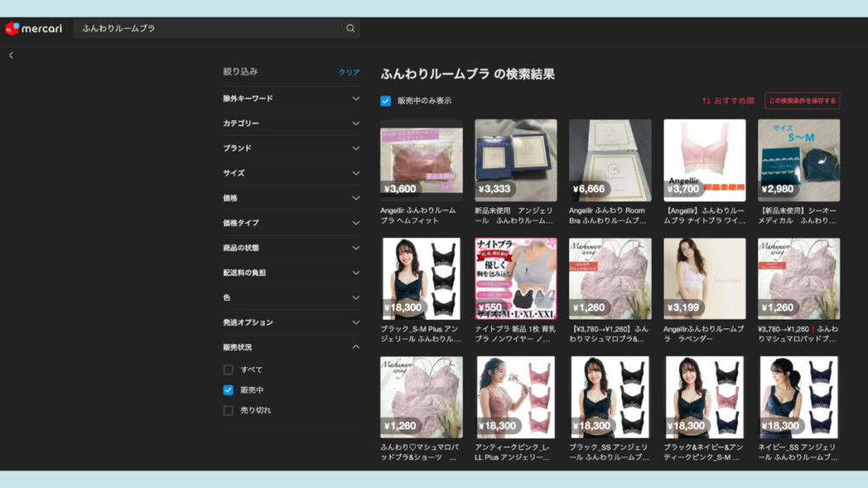Expand the カテゴリー filter
Viewport: 868px width, 488px height.
(x=291, y=123)
